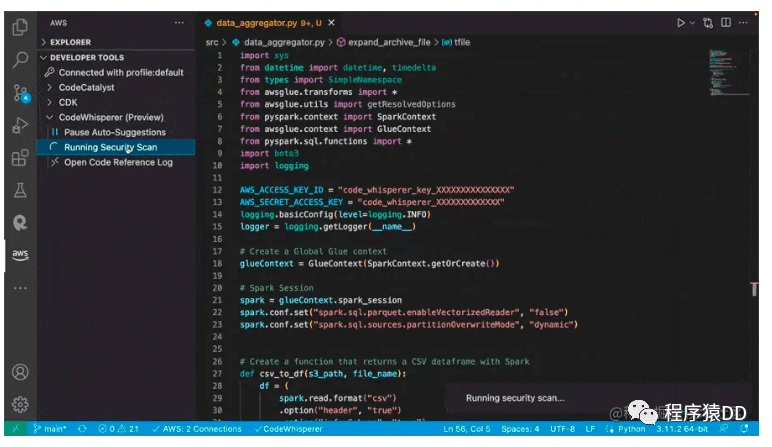Open the changes compare icon in editor toolbar

[708, 23]
